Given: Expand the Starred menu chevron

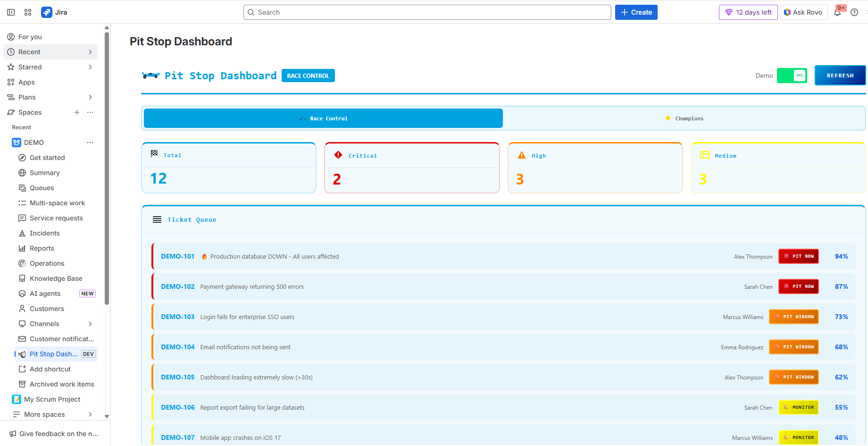Looking at the screenshot, I should click(90, 67).
